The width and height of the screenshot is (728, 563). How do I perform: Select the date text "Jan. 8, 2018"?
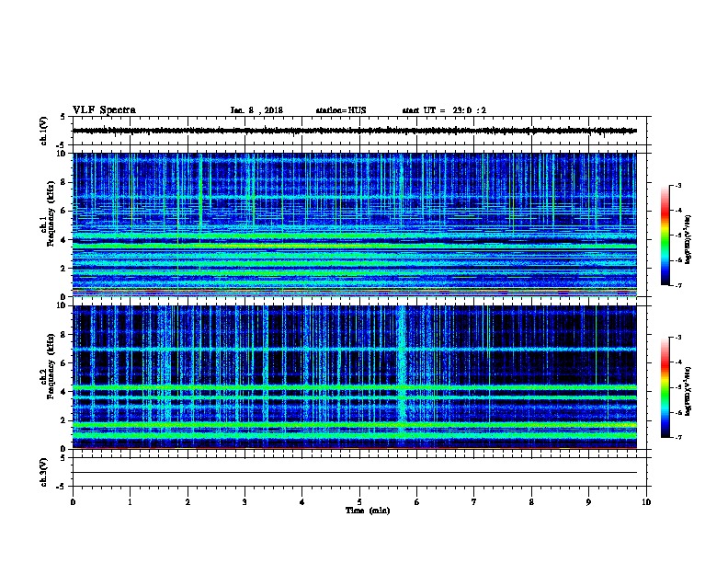[x=256, y=110]
